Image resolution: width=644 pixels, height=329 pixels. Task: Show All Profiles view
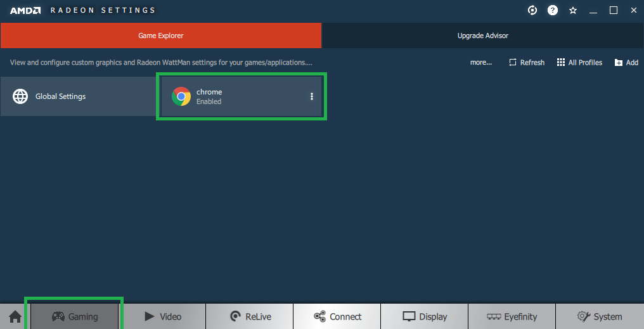click(x=579, y=62)
